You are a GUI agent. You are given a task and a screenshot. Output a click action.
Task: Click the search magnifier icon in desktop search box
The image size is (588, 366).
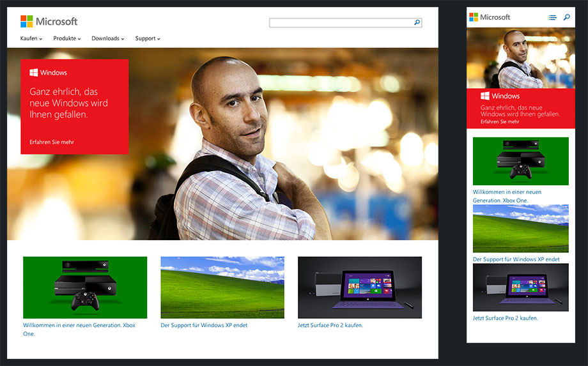pos(417,22)
